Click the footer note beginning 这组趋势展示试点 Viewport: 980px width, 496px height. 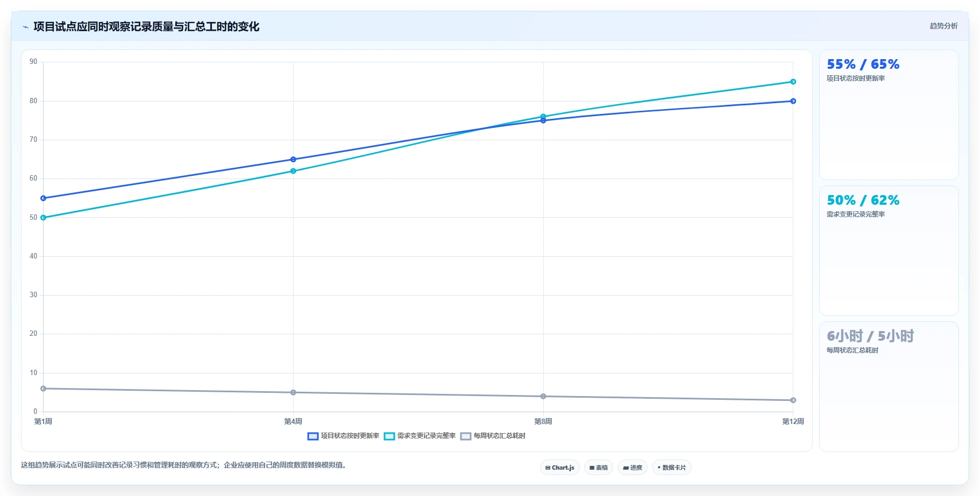184,465
